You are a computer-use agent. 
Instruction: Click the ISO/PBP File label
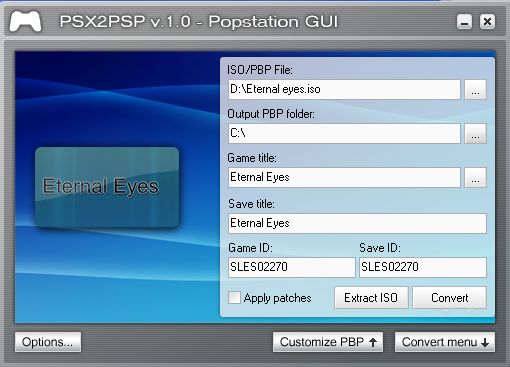coord(260,70)
